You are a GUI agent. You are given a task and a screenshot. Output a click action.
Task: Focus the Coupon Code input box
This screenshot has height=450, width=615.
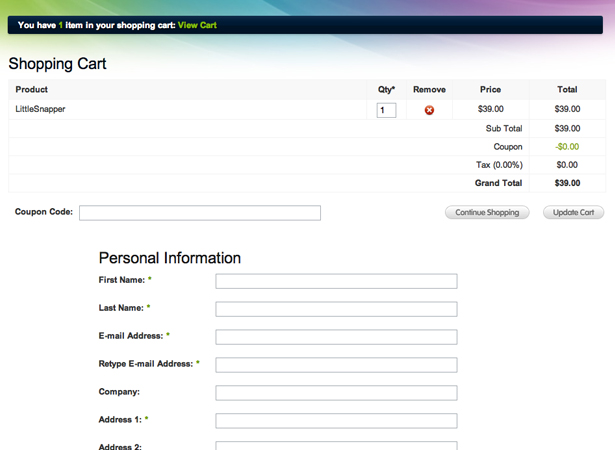click(200, 213)
